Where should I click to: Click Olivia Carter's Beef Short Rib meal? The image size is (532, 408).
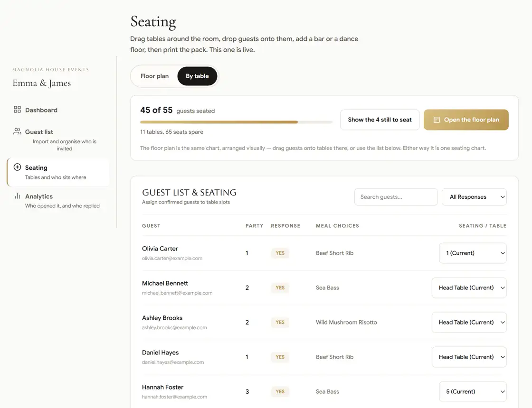[334, 253]
